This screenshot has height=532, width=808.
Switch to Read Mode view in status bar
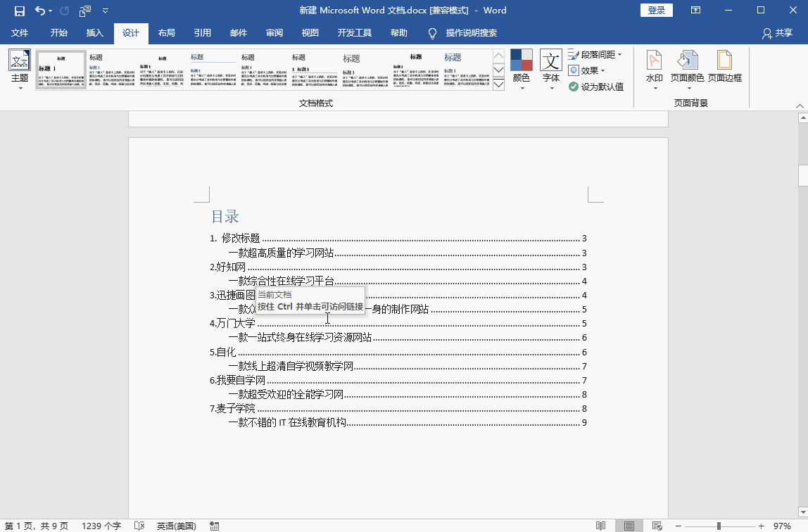pos(600,526)
